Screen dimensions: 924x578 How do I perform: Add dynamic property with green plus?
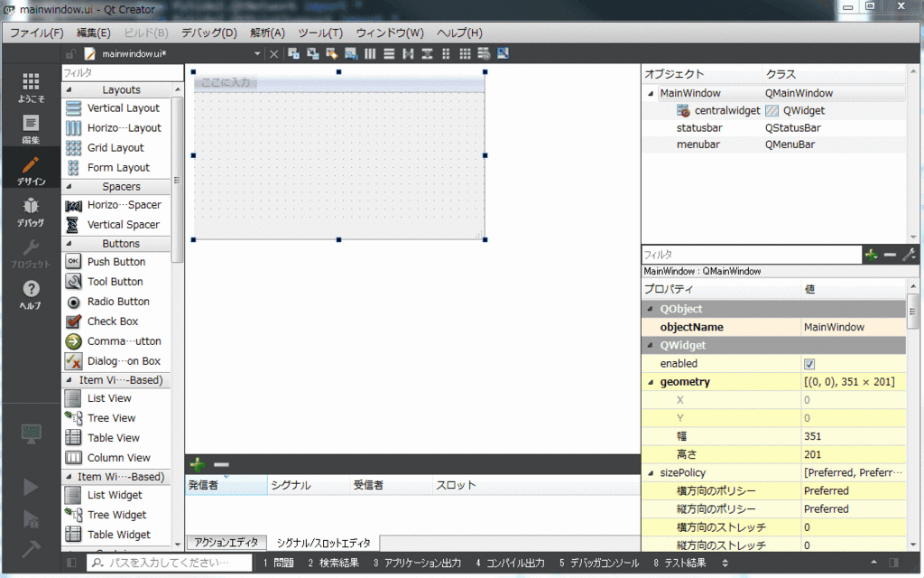click(871, 255)
